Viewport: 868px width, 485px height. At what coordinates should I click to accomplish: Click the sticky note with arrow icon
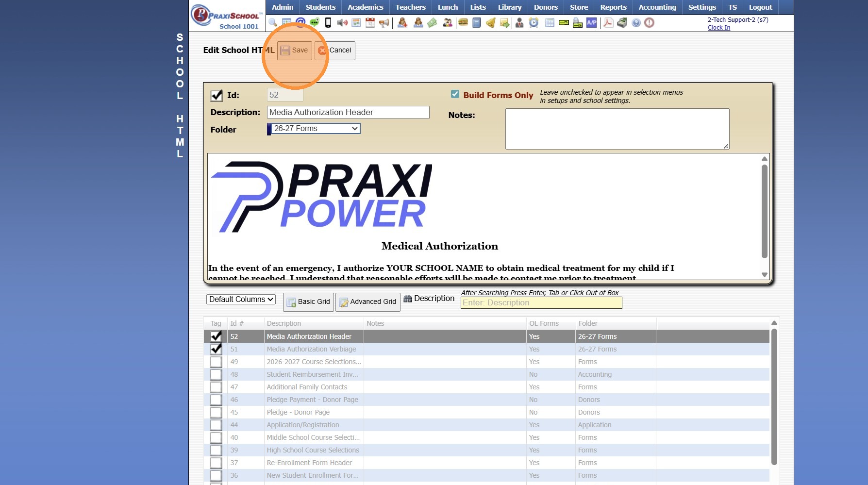[x=505, y=23]
